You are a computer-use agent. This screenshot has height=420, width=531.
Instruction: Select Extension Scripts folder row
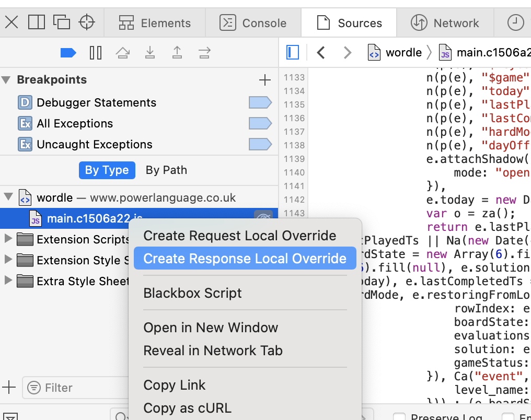point(64,240)
